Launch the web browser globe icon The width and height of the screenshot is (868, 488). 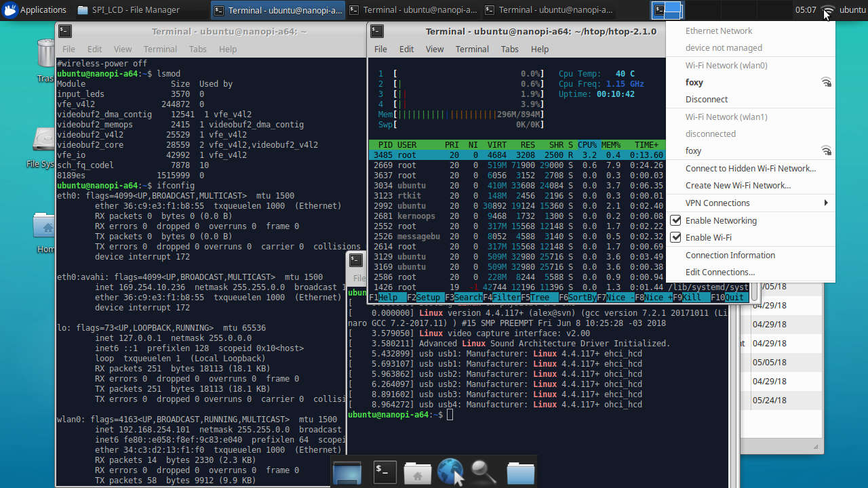coord(450,472)
